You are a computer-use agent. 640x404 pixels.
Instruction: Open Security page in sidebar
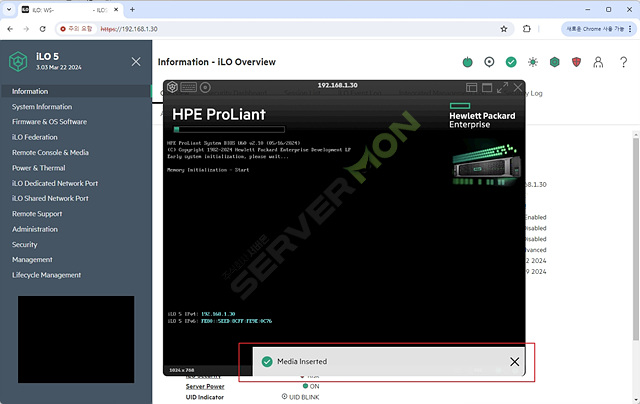click(24, 244)
